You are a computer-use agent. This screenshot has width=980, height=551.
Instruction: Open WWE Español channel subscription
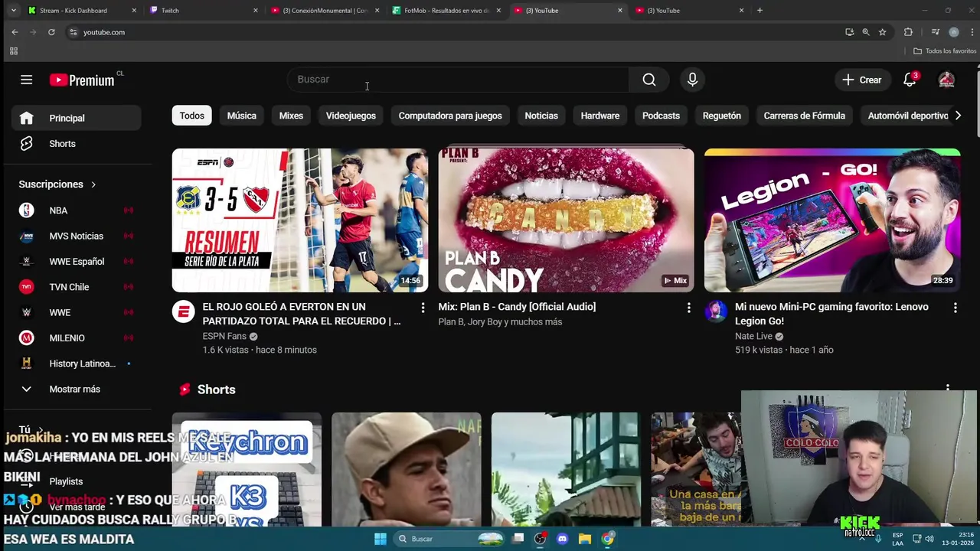point(76,261)
